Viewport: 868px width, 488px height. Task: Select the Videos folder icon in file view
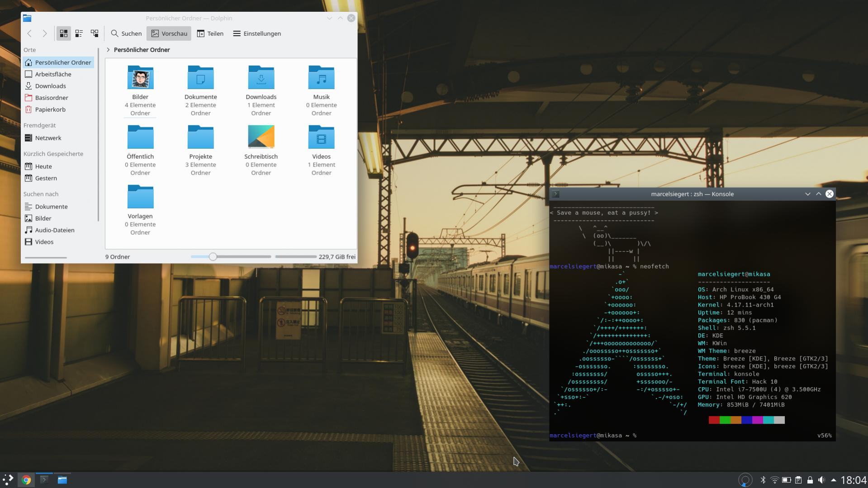tap(321, 137)
